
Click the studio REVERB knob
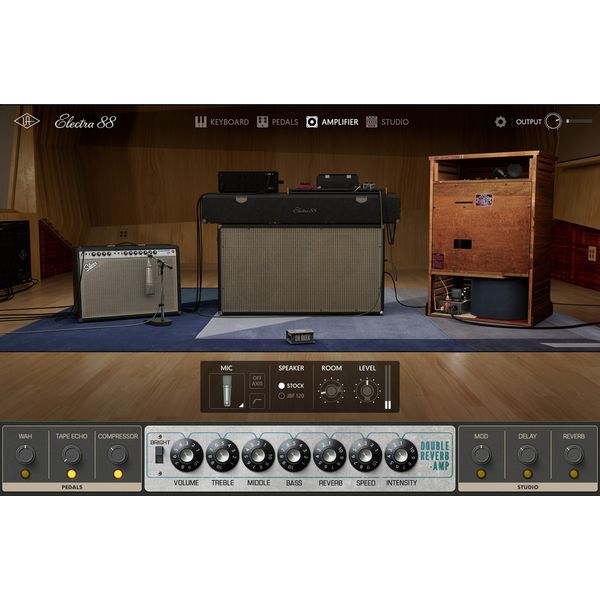[574, 455]
